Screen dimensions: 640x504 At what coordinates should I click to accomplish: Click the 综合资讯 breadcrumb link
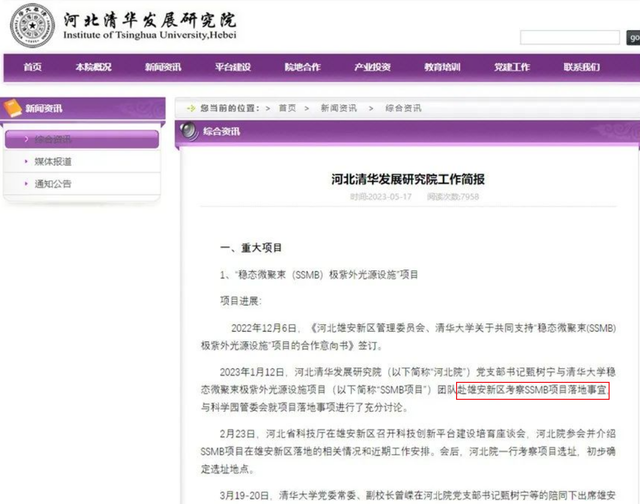coord(403,108)
